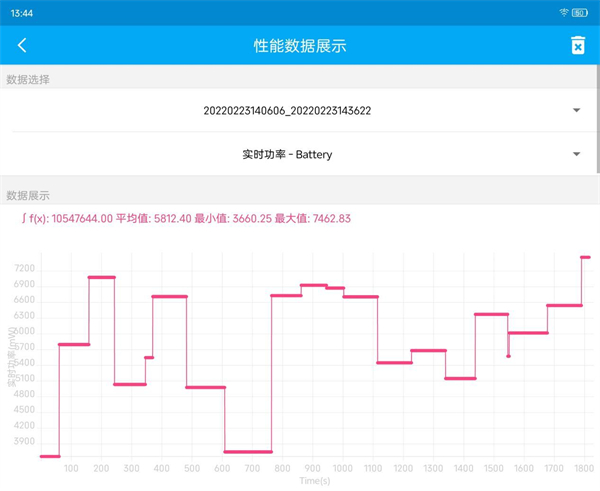Delete data with the trash icon
The width and height of the screenshot is (600, 491).
pos(577,45)
